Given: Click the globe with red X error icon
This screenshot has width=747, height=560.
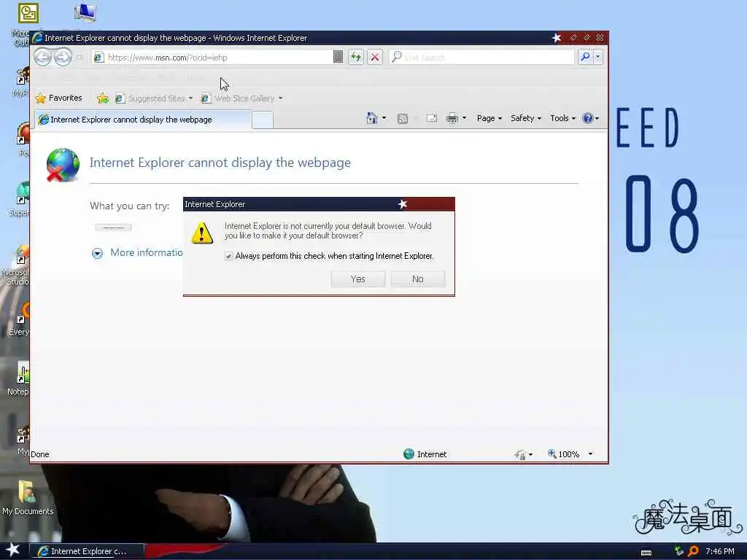Looking at the screenshot, I should pyautogui.click(x=63, y=165).
